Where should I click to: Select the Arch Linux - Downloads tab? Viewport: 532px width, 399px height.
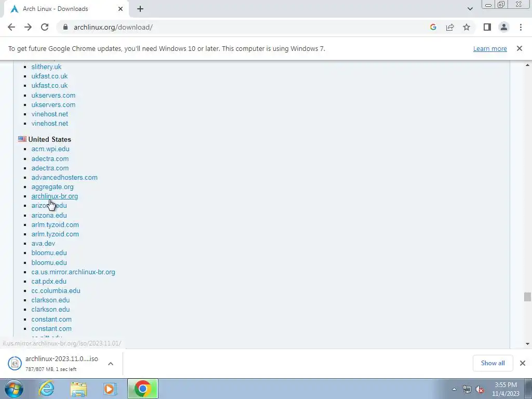click(x=66, y=9)
